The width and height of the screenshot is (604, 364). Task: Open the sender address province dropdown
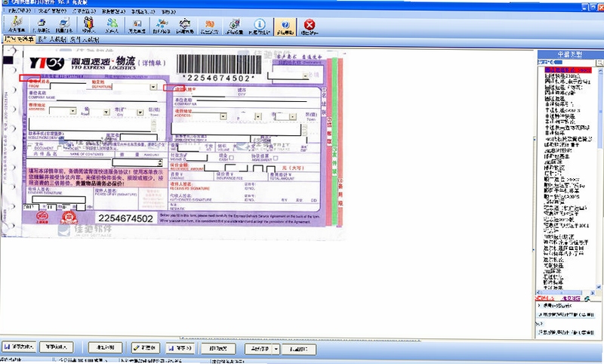pos(72,111)
